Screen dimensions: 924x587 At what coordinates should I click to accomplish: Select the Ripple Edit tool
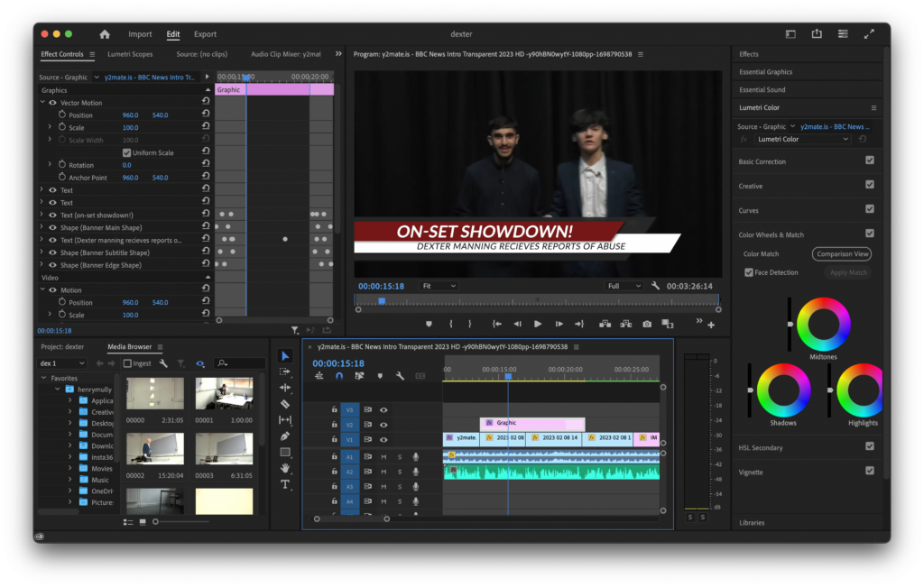285,388
